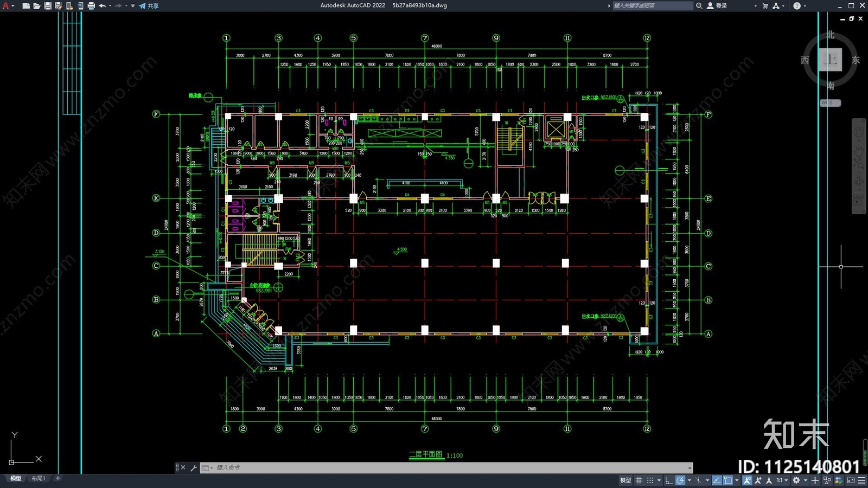Click the isolate objects icon

(827, 480)
